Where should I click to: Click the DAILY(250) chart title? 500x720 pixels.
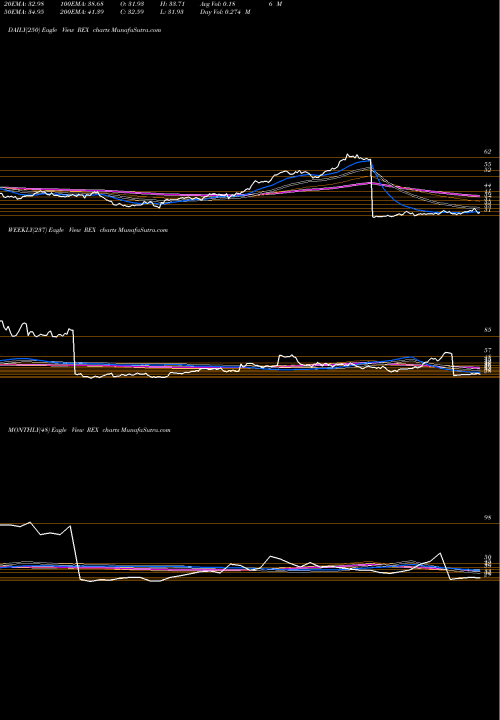click(x=84, y=30)
